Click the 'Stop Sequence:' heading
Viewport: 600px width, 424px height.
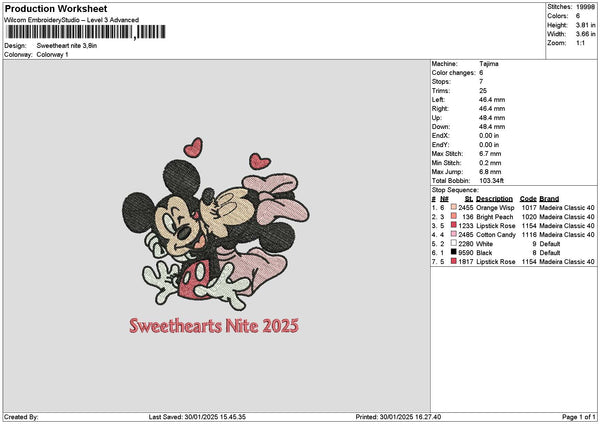[455, 190]
